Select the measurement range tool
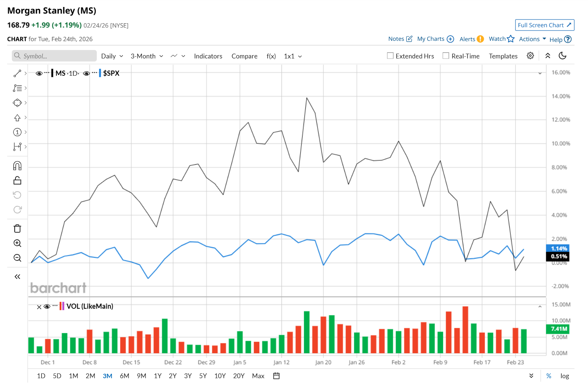588x387 pixels. tap(17, 147)
